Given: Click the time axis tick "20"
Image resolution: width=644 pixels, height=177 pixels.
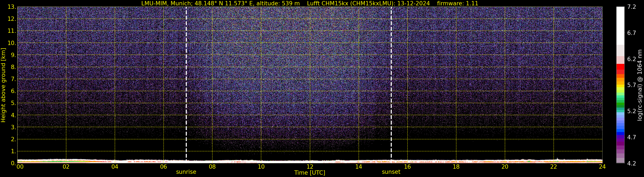Looking at the screenshot, I should coord(505,167).
